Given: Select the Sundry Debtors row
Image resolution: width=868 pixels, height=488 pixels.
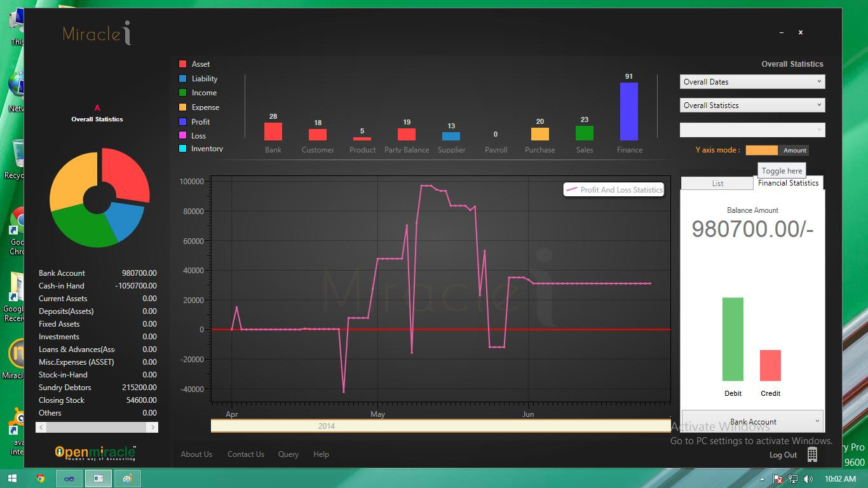Looking at the screenshot, I should 97,388.
